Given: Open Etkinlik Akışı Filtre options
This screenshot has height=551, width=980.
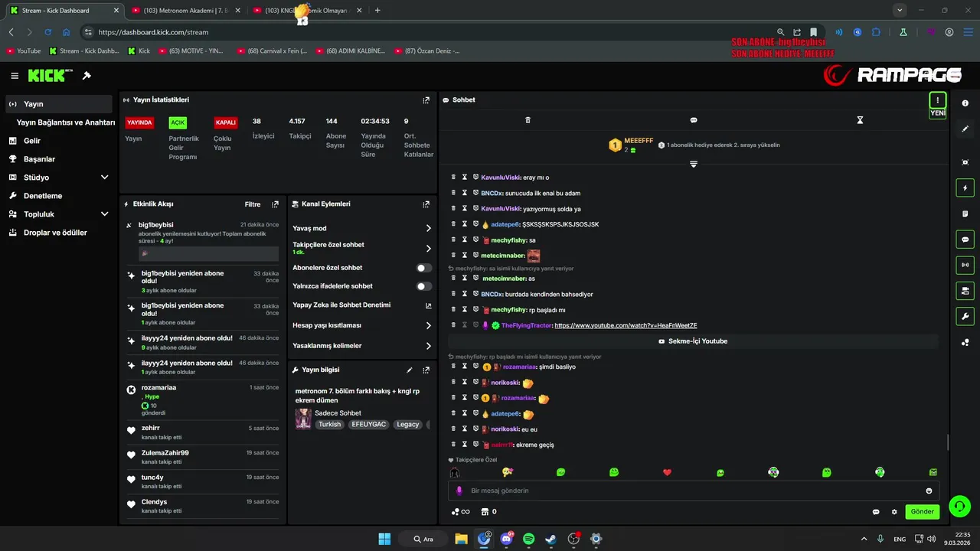Looking at the screenshot, I should click(x=253, y=204).
